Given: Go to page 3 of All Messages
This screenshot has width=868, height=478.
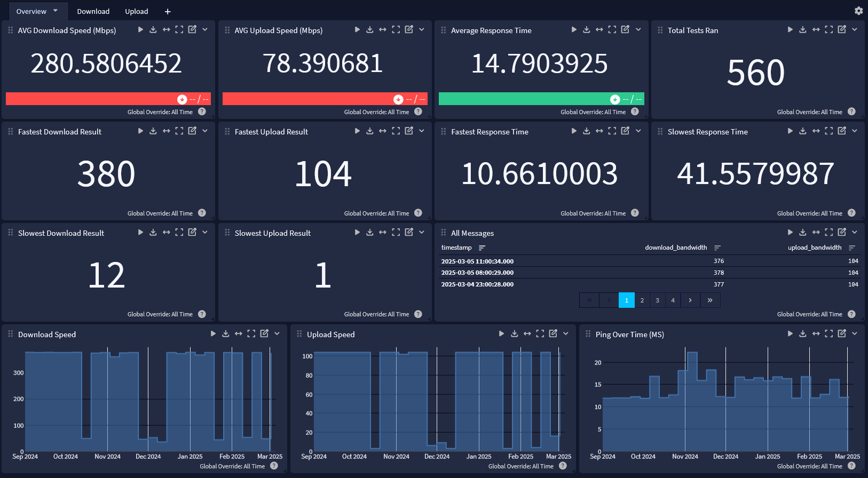Looking at the screenshot, I should 657,300.
